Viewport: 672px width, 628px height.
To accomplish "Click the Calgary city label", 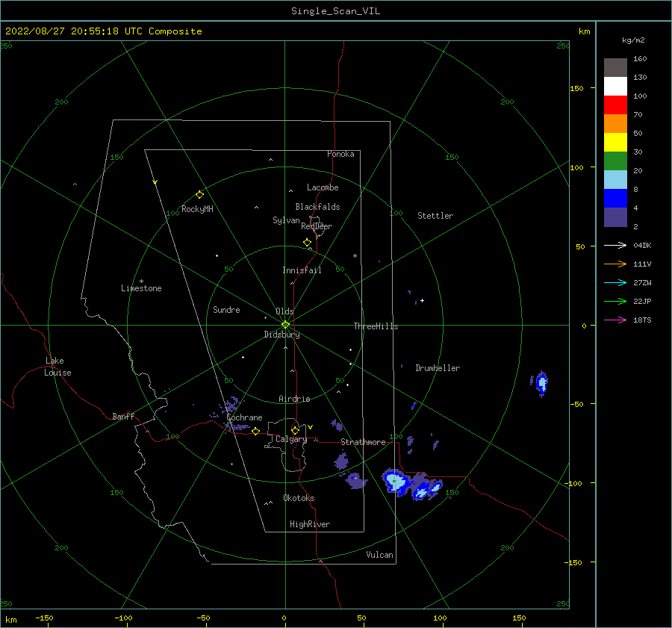I will coord(291,439).
